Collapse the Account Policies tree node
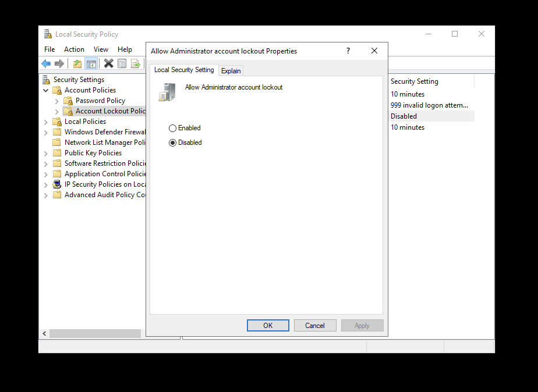This screenshot has width=538, height=392. pyautogui.click(x=46, y=90)
